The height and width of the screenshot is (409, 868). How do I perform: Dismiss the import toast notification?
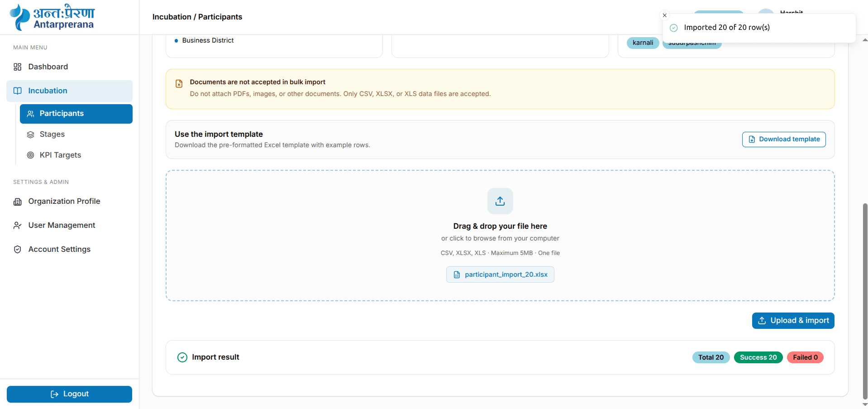point(665,15)
